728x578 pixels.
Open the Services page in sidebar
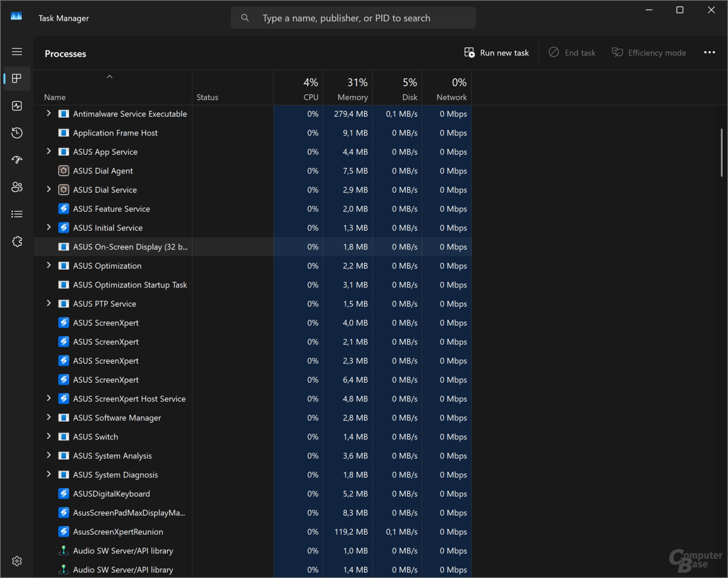click(x=17, y=241)
